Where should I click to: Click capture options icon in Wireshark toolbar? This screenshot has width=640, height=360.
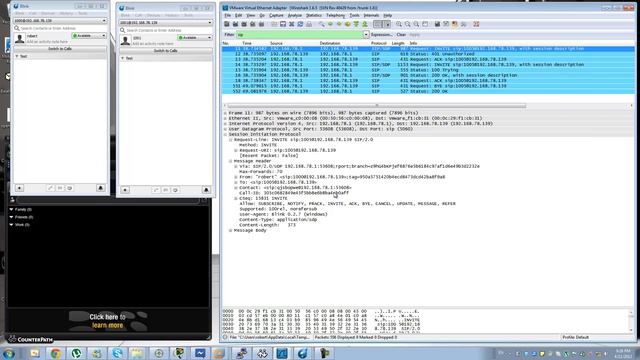pyautogui.click(x=236, y=24)
